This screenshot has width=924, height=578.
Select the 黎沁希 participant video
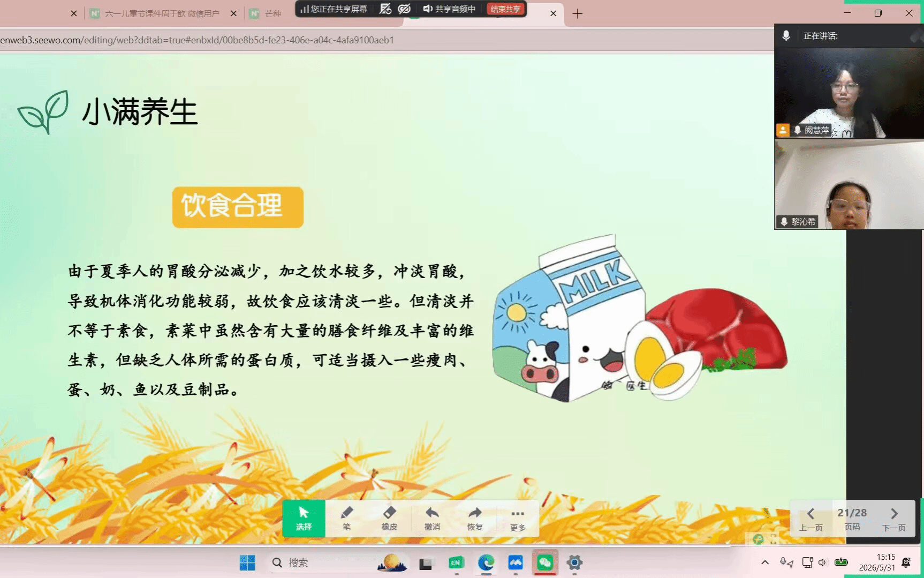(849, 185)
